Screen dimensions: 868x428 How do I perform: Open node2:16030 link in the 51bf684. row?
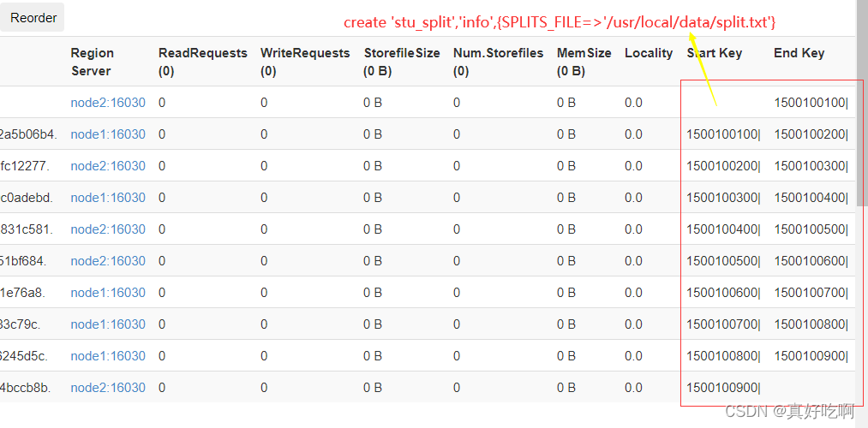[x=108, y=260]
